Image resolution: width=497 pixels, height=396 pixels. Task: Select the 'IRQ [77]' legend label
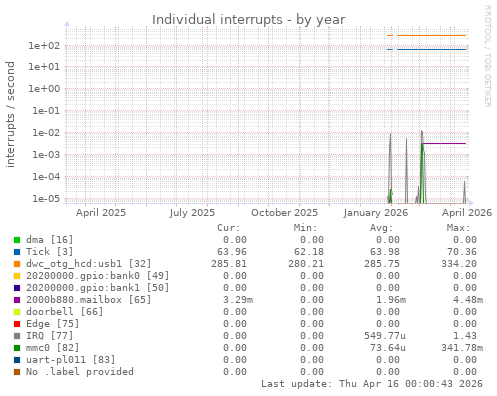coord(49,336)
